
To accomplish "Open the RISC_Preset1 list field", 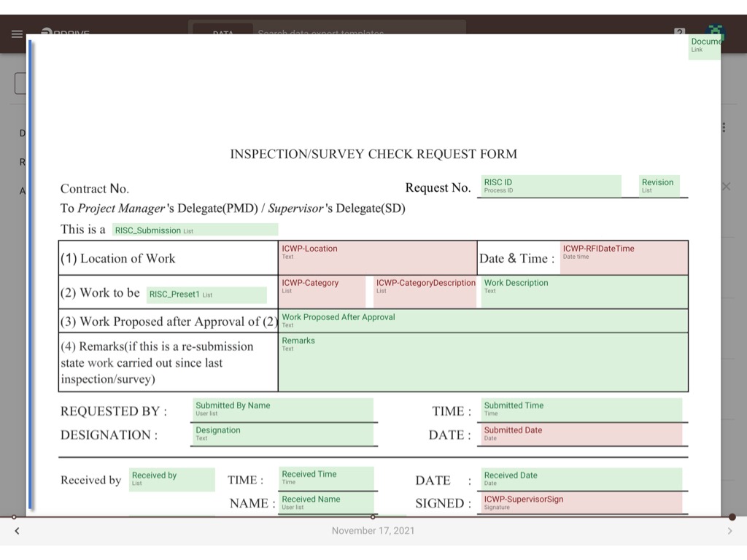I will pos(206,295).
